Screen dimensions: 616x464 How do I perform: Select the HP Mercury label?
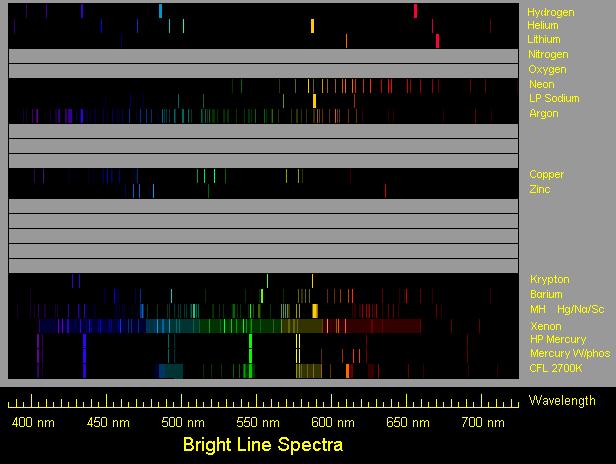click(x=558, y=339)
